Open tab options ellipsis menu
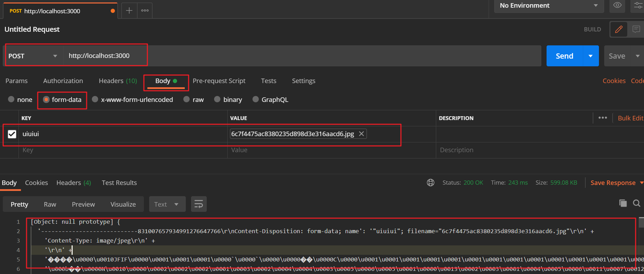 coord(145,10)
